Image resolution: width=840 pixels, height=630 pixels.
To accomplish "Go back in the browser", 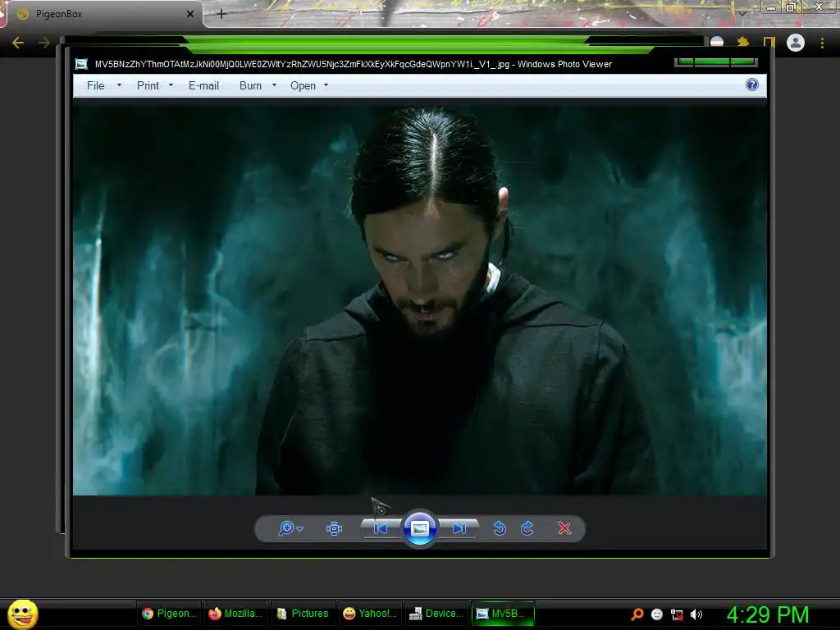I will click(x=18, y=43).
